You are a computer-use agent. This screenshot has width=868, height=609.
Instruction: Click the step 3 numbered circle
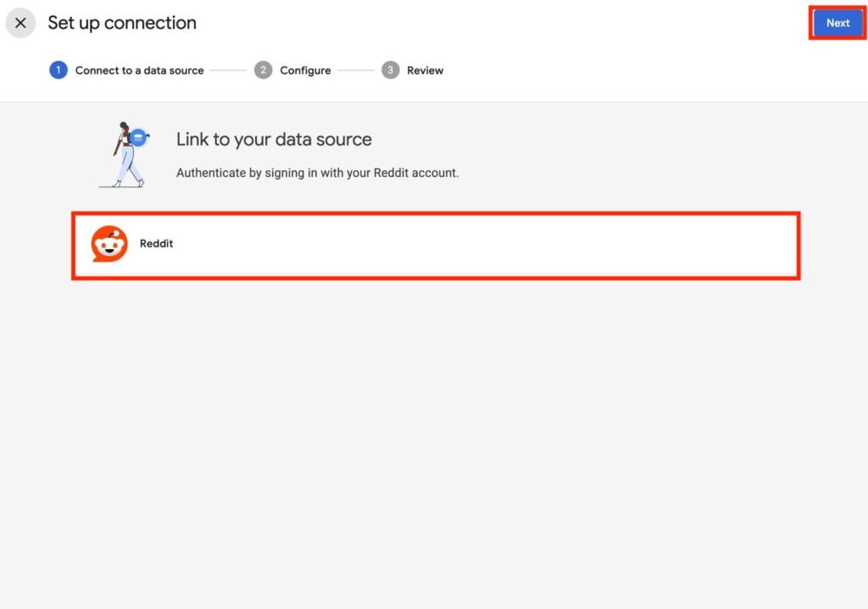(x=391, y=70)
